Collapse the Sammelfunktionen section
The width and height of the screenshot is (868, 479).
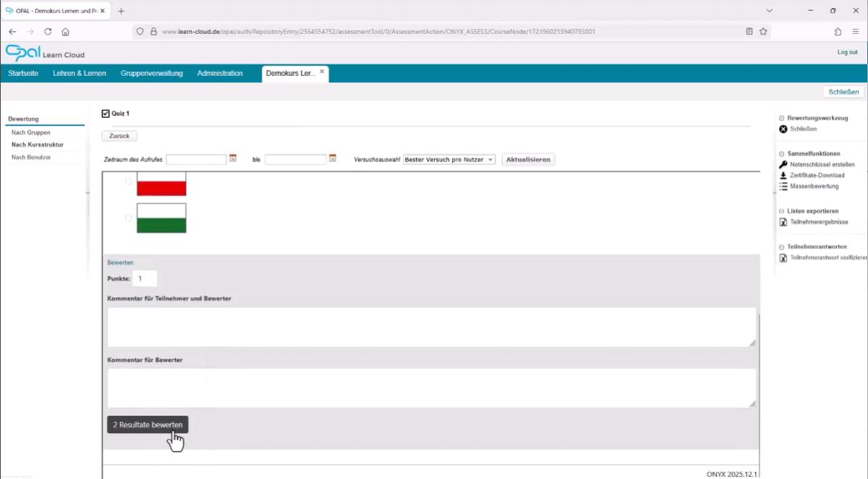point(781,153)
